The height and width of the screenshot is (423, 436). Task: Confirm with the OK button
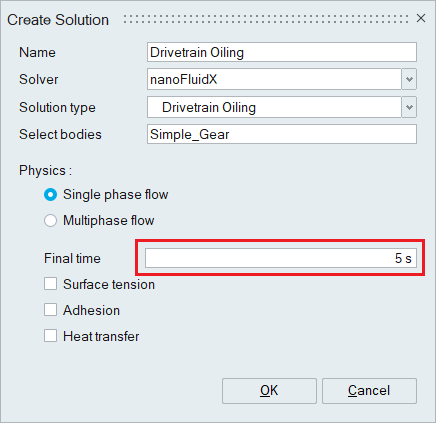(269, 391)
